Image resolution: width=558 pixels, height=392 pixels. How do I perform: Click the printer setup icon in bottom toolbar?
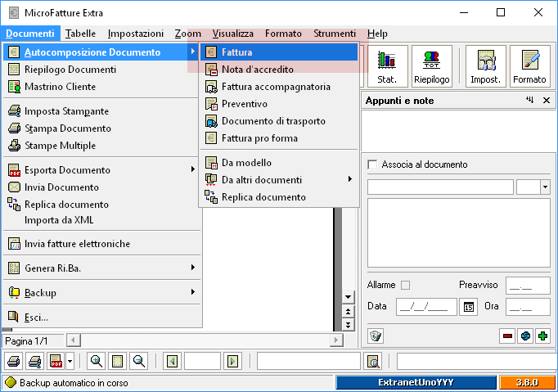tap(35, 362)
